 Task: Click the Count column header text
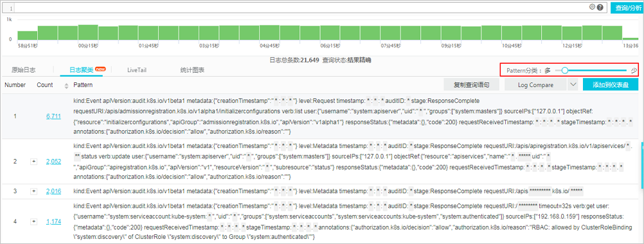45,85
